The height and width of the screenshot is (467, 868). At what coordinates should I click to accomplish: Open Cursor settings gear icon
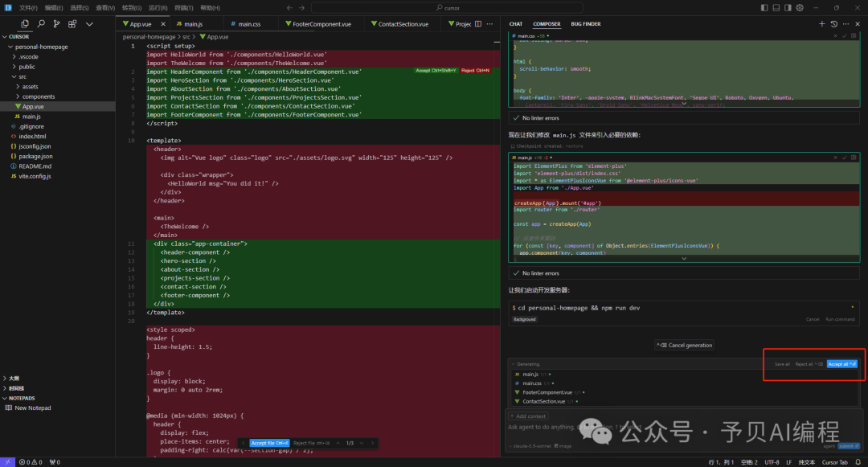coord(800,8)
